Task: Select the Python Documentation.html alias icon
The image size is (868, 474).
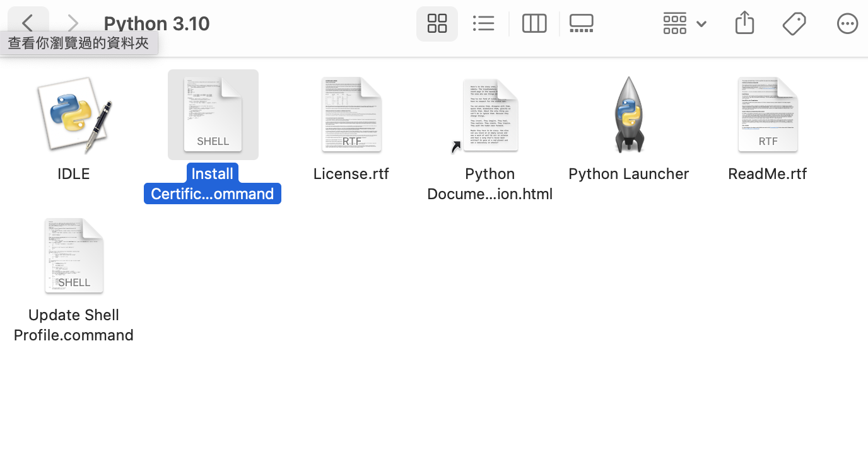Action: click(490, 115)
